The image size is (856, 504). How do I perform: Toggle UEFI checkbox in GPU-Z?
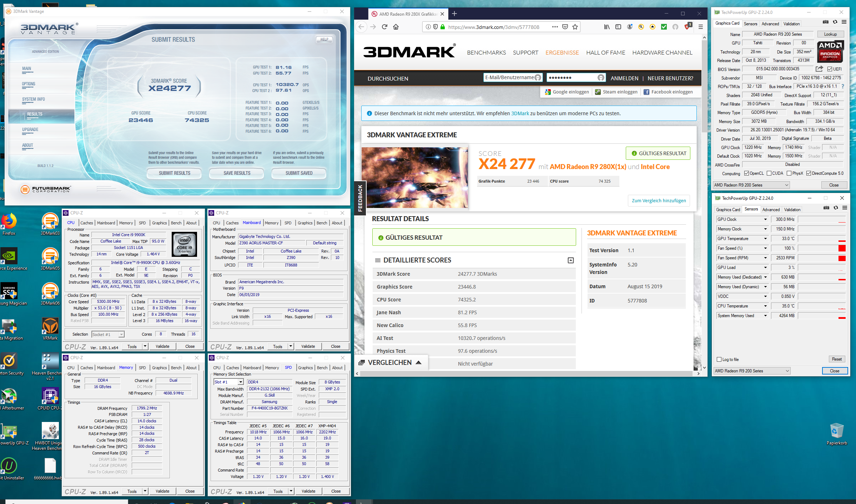point(830,69)
